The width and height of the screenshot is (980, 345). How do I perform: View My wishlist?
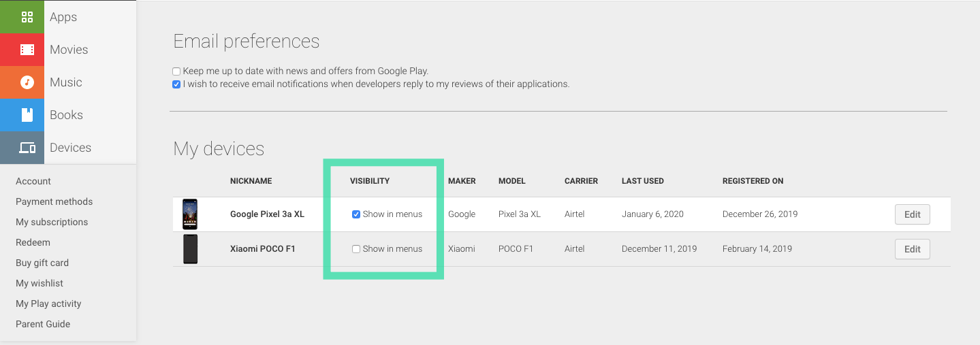pos(39,283)
